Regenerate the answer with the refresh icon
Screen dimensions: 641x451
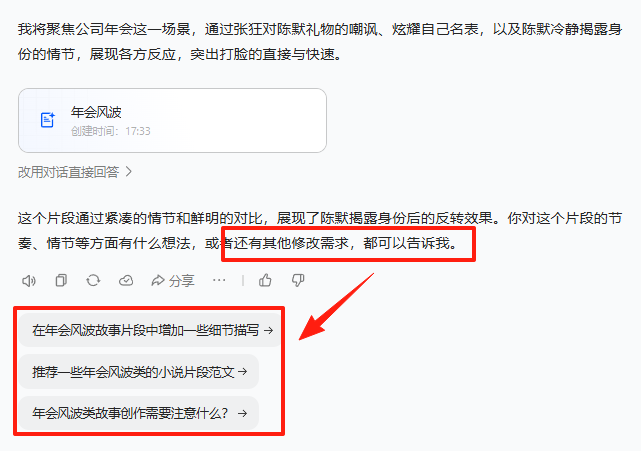[x=93, y=280]
